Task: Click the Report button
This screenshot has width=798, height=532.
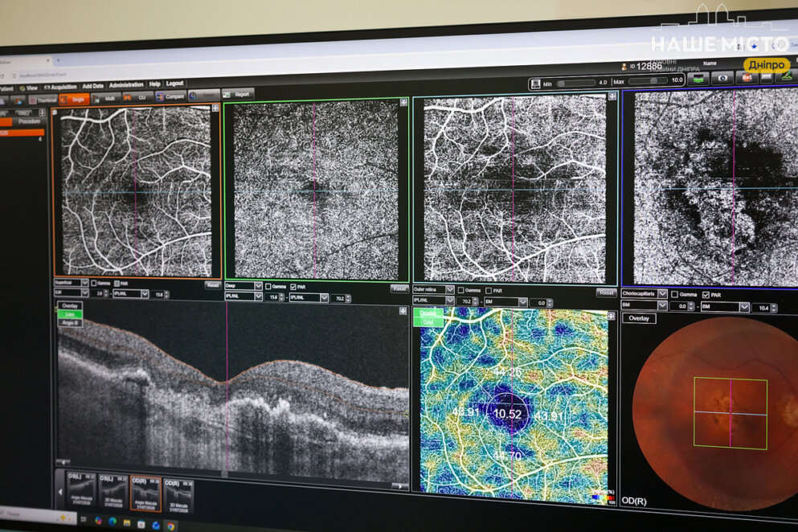Action: pyautogui.click(x=237, y=94)
